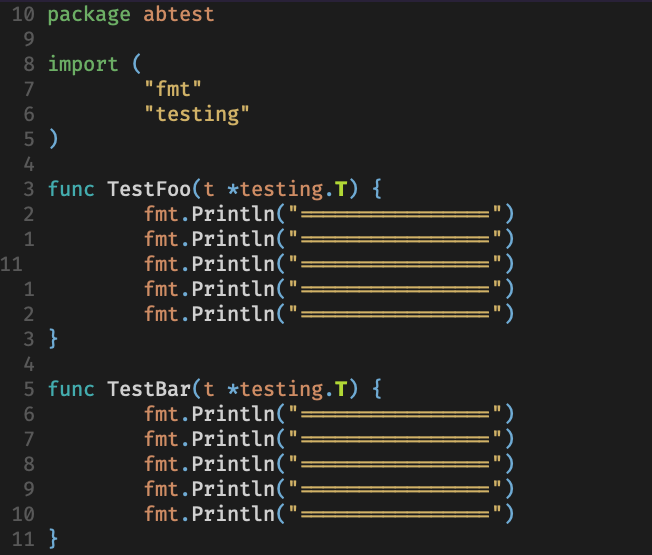Click the closing brace on the last line

pos(53,539)
